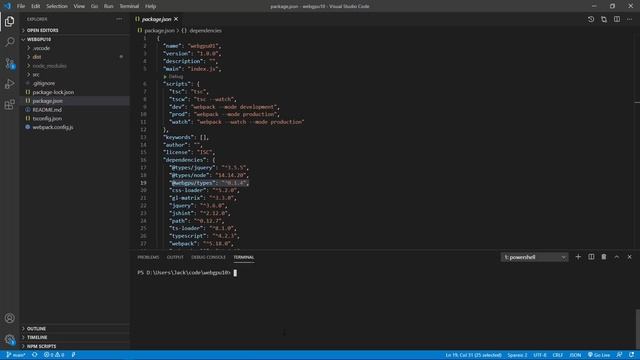Open the Search view in activity bar
The height and width of the screenshot is (360, 640).
pyautogui.click(x=10, y=42)
